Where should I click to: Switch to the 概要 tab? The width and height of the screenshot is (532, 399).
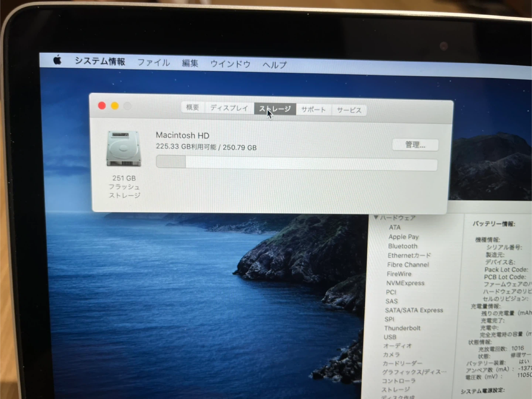click(x=193, y=107)
